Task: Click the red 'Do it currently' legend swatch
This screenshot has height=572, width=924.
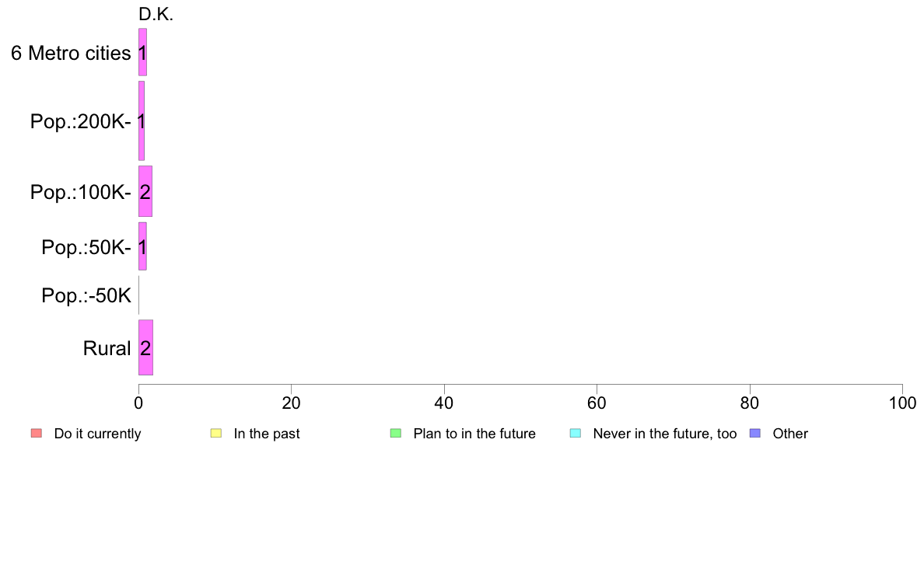Action: [x=37, y=434]
